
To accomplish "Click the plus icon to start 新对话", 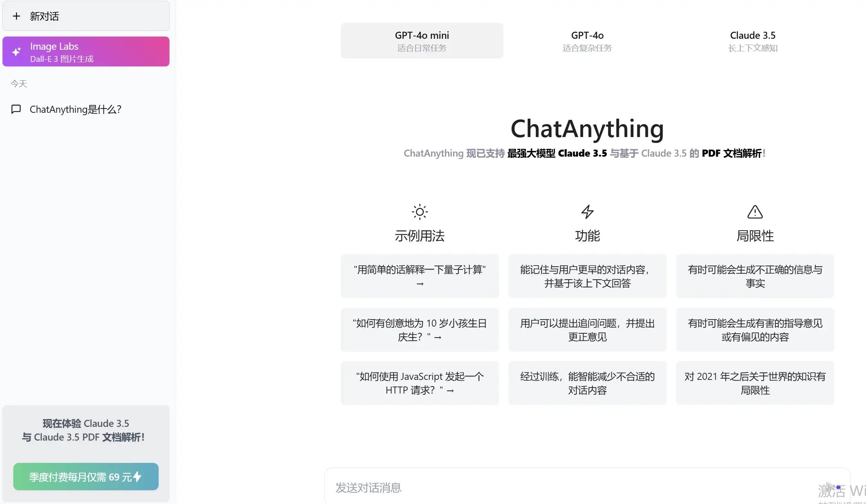I will (16, 16).
